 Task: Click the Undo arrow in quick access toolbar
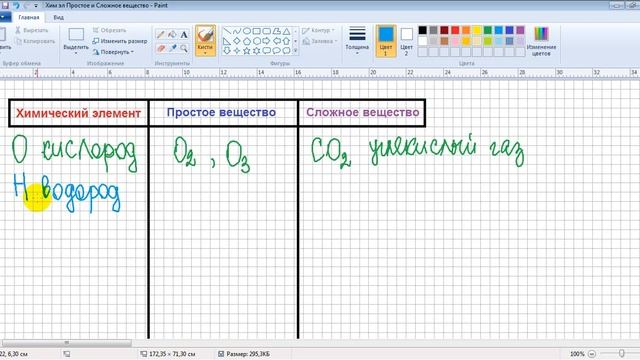pos(16,5)
